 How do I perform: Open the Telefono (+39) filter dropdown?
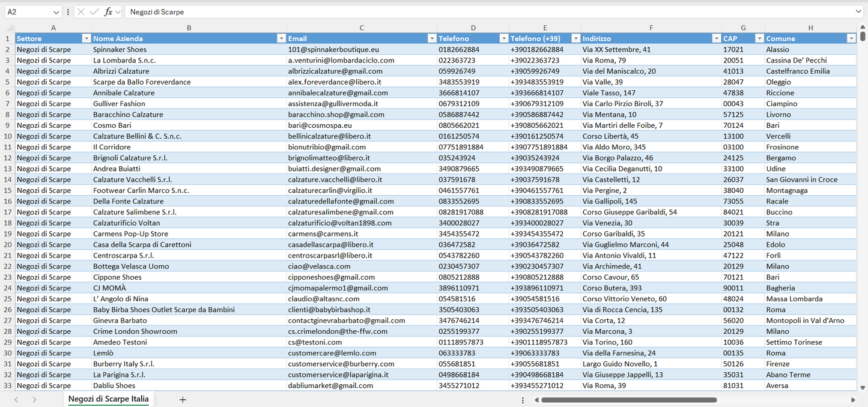click(x=575, y=38)
